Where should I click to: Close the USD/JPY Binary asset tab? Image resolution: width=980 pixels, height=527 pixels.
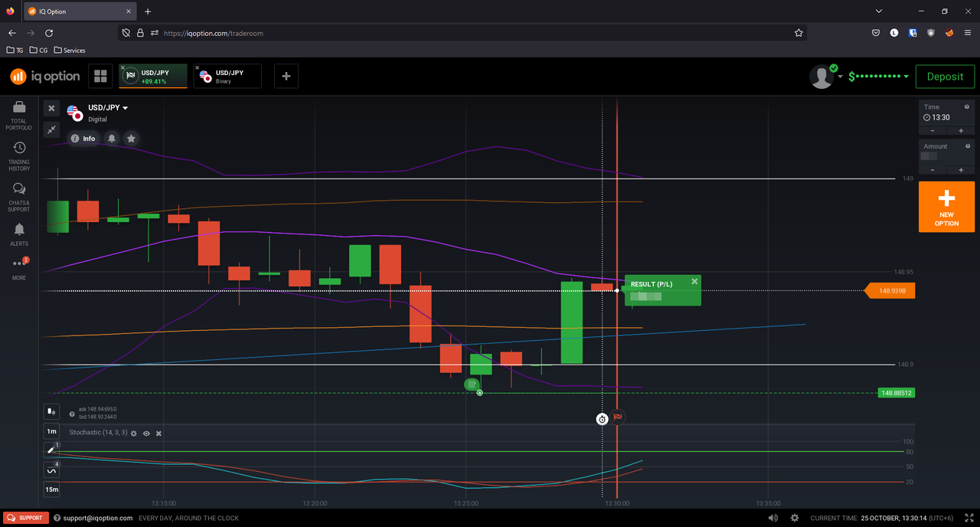(197, 67)
